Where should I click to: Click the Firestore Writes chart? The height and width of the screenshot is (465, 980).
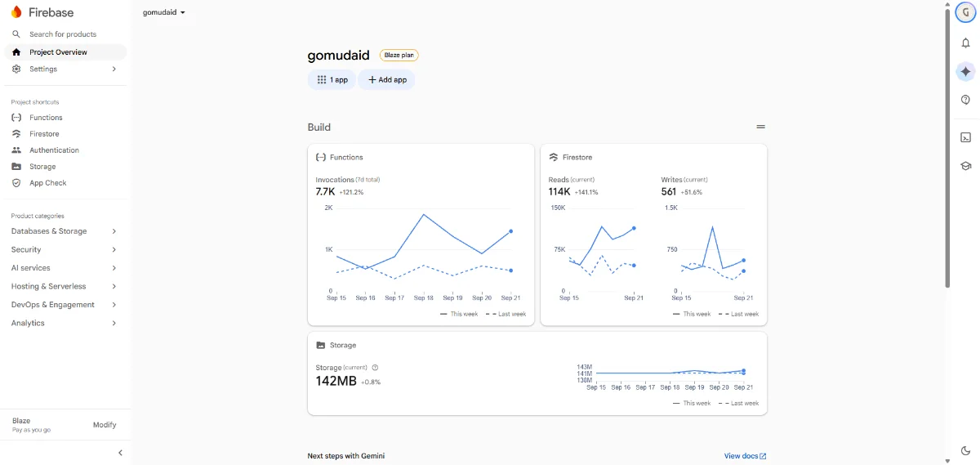click(x=709, y=252)
